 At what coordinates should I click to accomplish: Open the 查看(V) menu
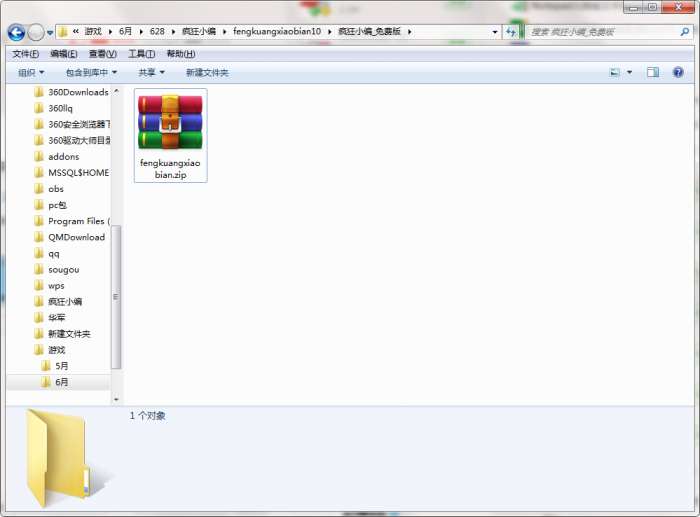click(x=103, y=54)
